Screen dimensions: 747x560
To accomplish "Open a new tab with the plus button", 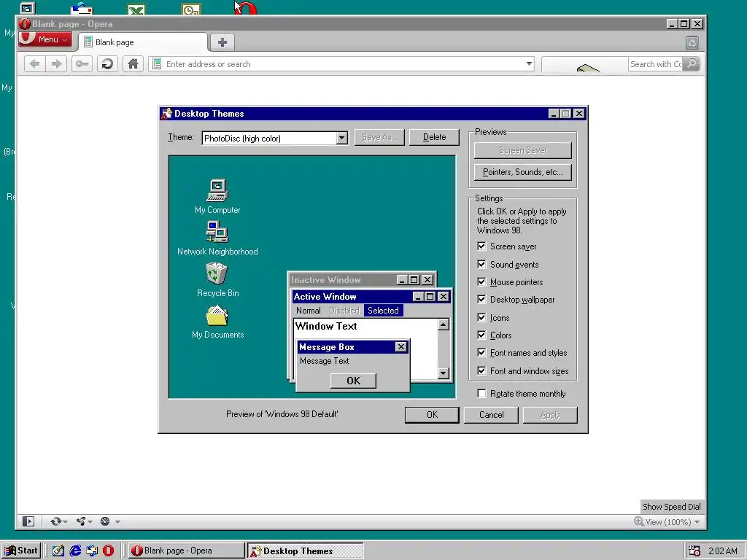I will (x=222, y=42).
